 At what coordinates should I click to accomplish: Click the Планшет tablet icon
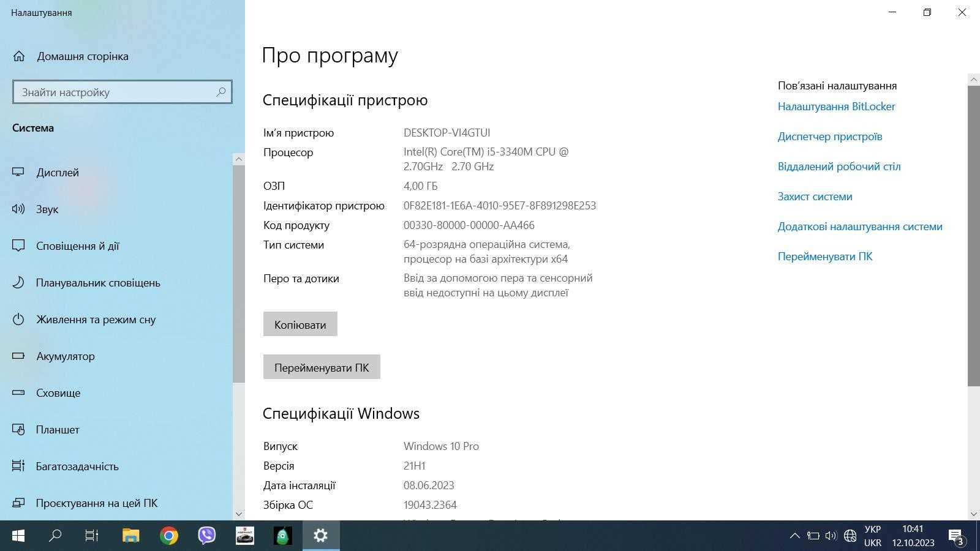pyautogui.click(x=18, y=429)
